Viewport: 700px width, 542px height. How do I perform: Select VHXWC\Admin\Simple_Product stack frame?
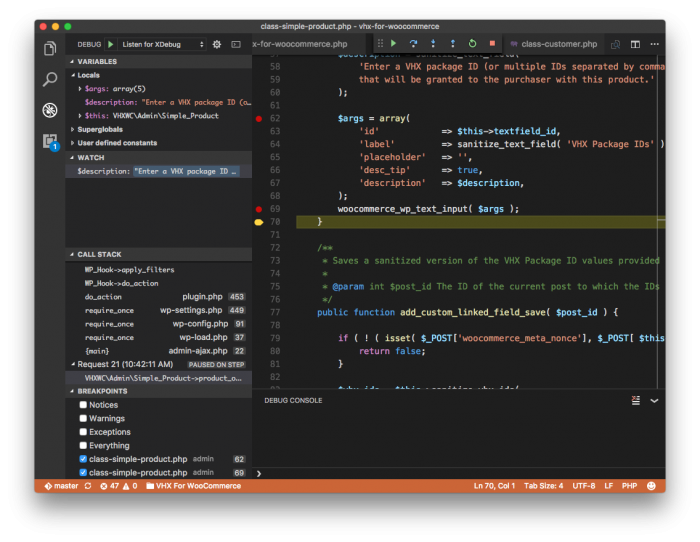[159, 378]
